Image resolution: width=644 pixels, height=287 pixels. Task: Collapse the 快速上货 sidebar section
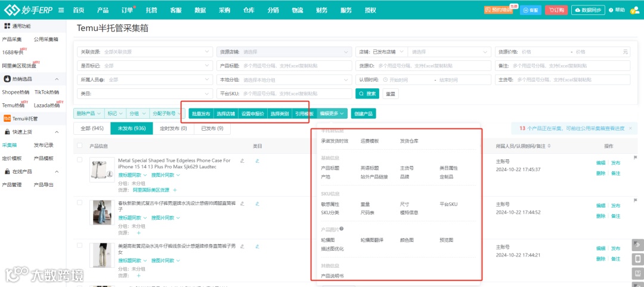click(57, 132)
